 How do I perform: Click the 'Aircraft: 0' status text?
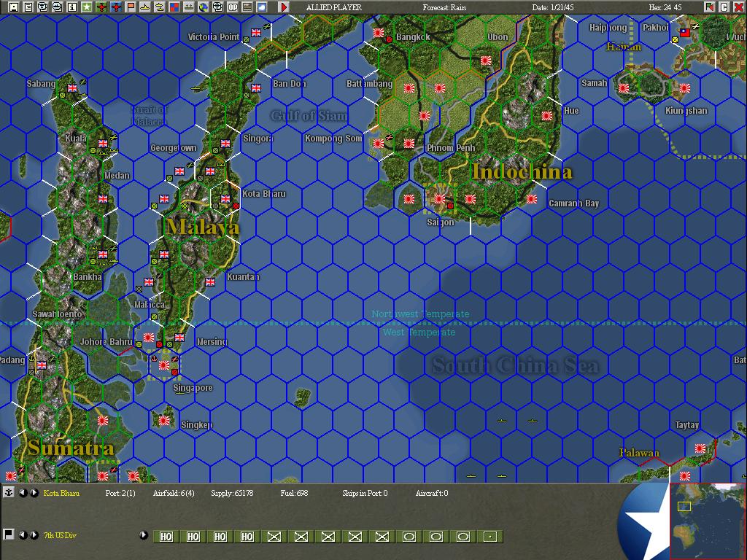tap(432, 493)
